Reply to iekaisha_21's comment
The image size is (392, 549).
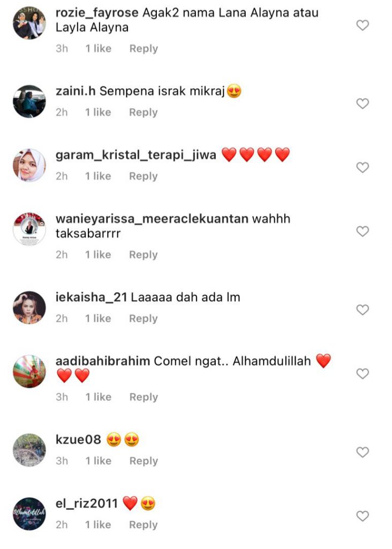pos(144,318)
